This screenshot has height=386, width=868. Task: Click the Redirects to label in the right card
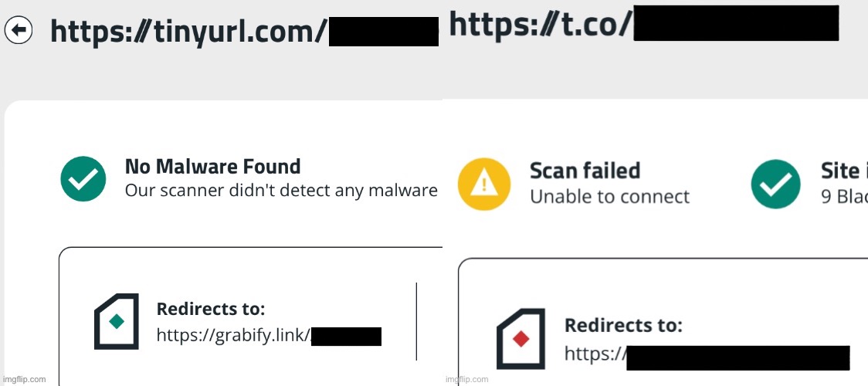[623, 325]
